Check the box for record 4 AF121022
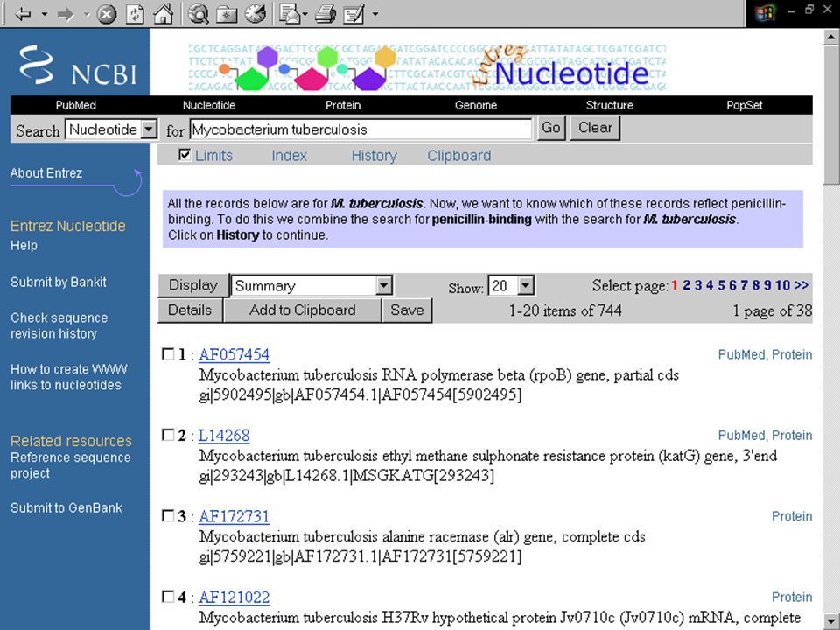This screenshot has height=630, width=840. pyautogui.click(x=168, y=597)
